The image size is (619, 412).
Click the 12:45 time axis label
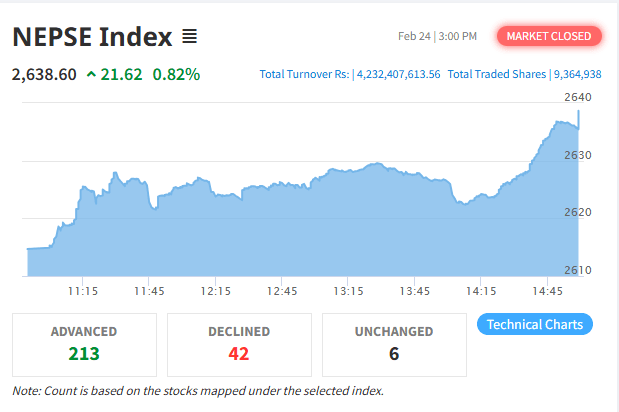pyautogui.click(x=282, y=291)
